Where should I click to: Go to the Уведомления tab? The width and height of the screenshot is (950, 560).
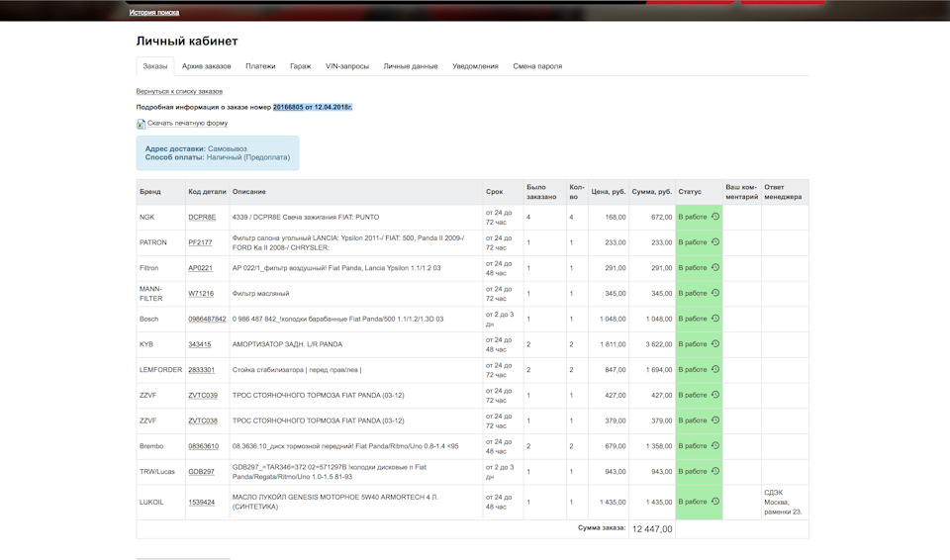(475, 66)
